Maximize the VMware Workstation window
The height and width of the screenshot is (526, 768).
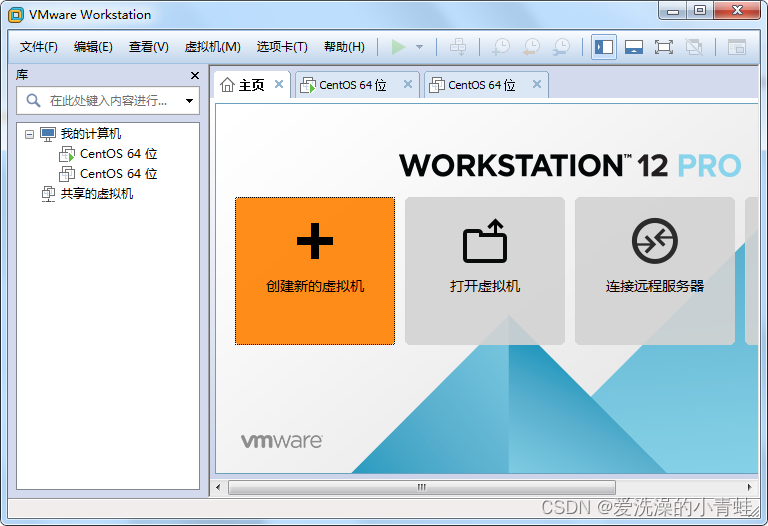click(x=700, y=11)
